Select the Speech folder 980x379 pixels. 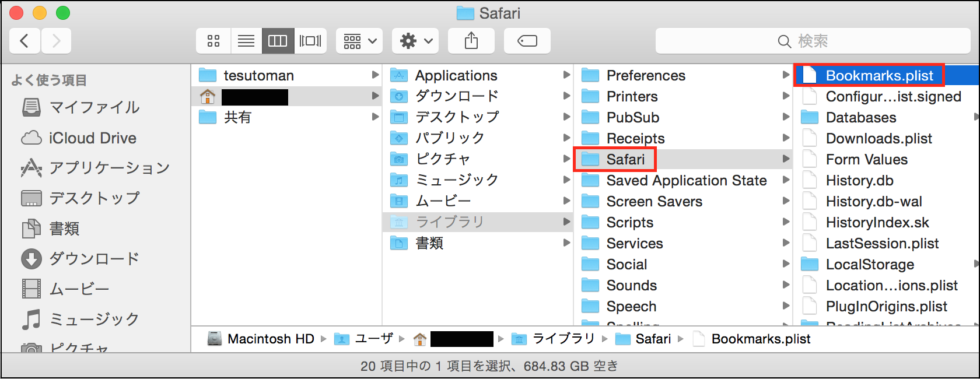[x=684, y=306]
